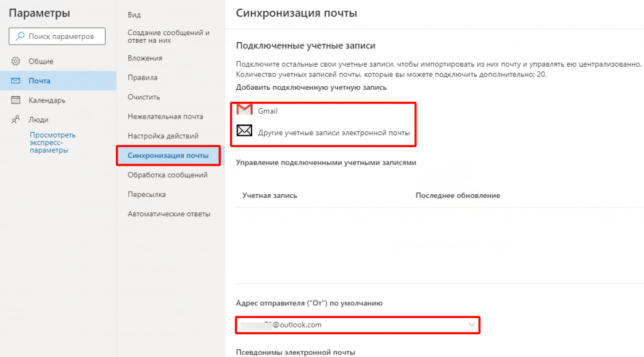644x357 pixels.
Task: Click the search magnifier icon
Action: point(19,36)
